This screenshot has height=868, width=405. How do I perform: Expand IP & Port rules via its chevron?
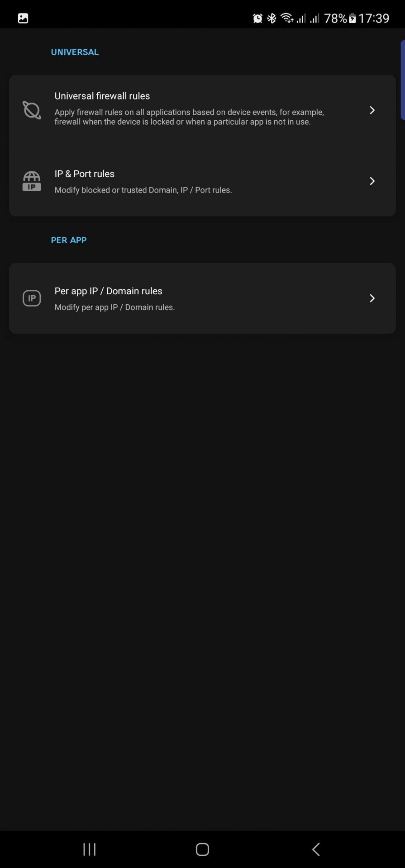[x=372, y=181]
